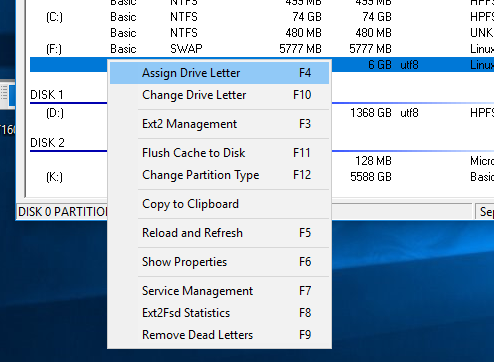Click Reload and Refresh

tap(219, 233)
